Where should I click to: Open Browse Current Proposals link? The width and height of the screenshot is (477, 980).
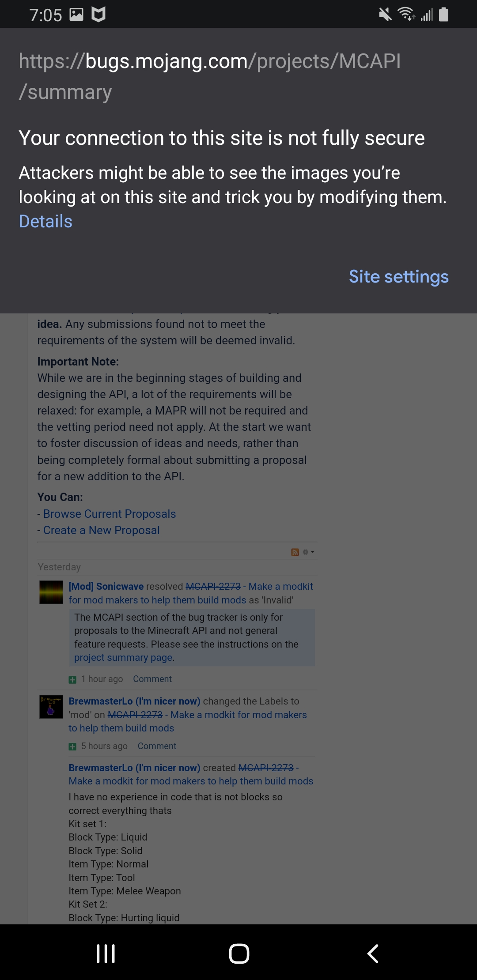110,514
